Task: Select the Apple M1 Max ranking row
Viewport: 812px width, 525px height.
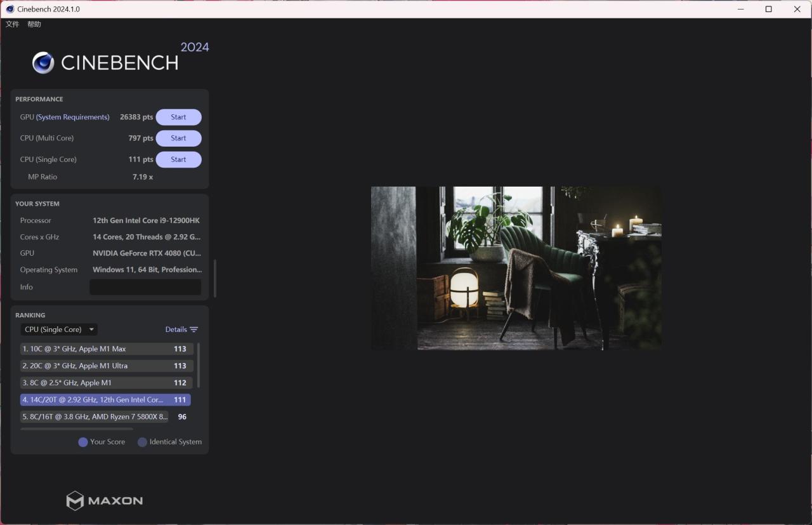Action: click(107, 349)
